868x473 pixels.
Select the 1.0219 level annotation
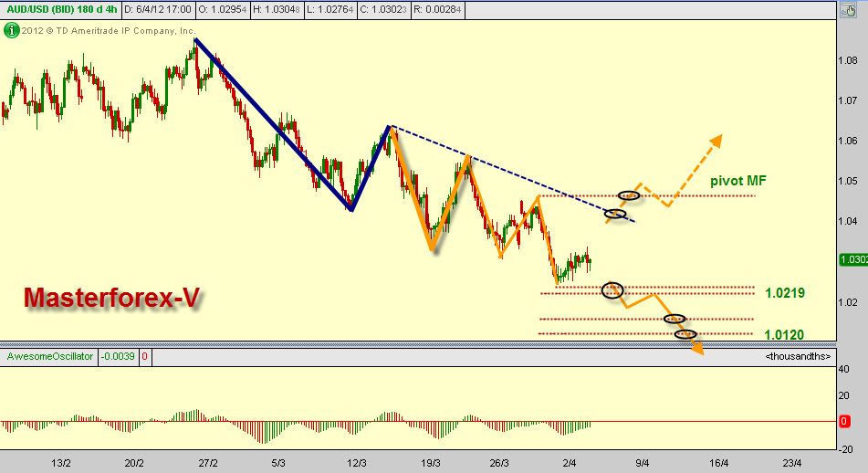pos(784,294)
